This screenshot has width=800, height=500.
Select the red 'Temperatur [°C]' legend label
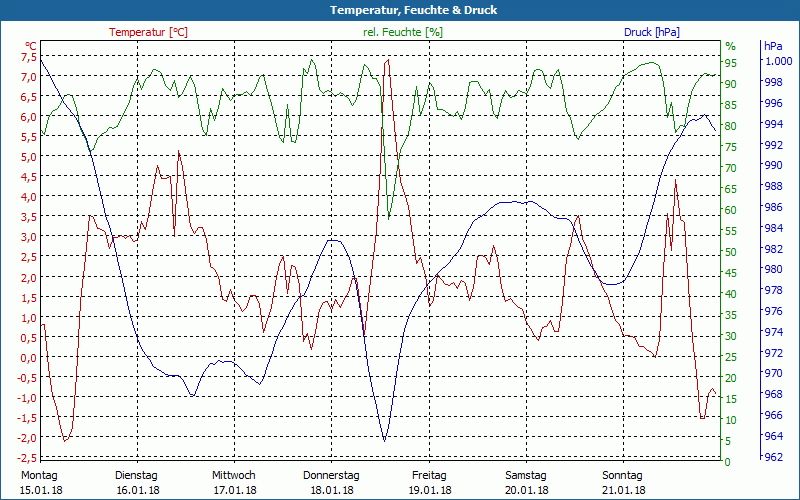pyautogui.click(x=148, y=32)
